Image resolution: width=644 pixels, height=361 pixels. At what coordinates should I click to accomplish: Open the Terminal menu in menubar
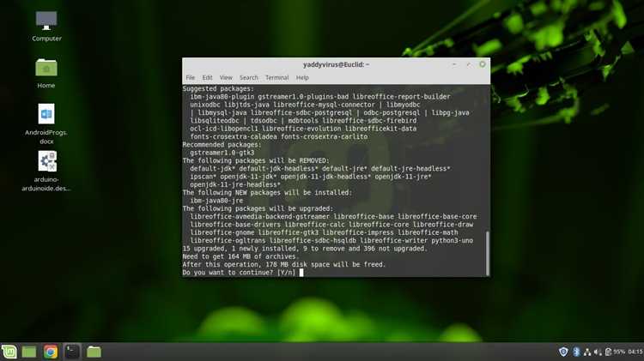coord(276,77)
